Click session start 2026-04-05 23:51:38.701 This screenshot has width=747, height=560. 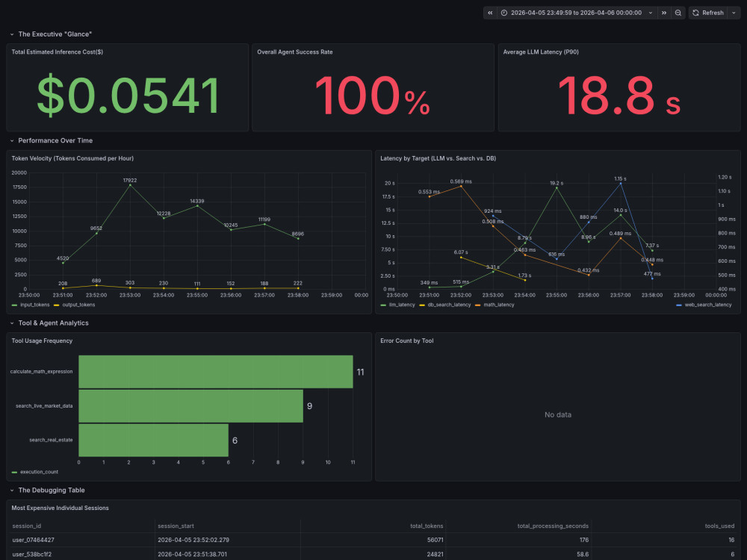(x=228, y=554)
